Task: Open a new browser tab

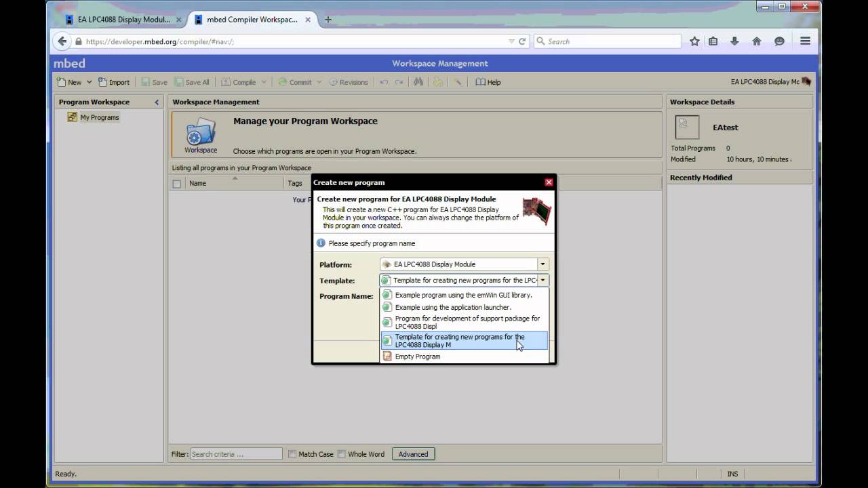Action: [328, 20]
